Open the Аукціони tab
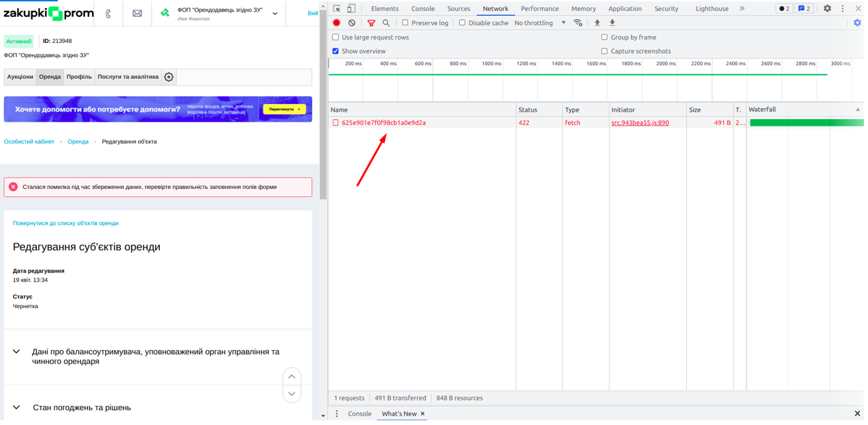This screenshot has height=425, width=868. [x=20, y=77]
